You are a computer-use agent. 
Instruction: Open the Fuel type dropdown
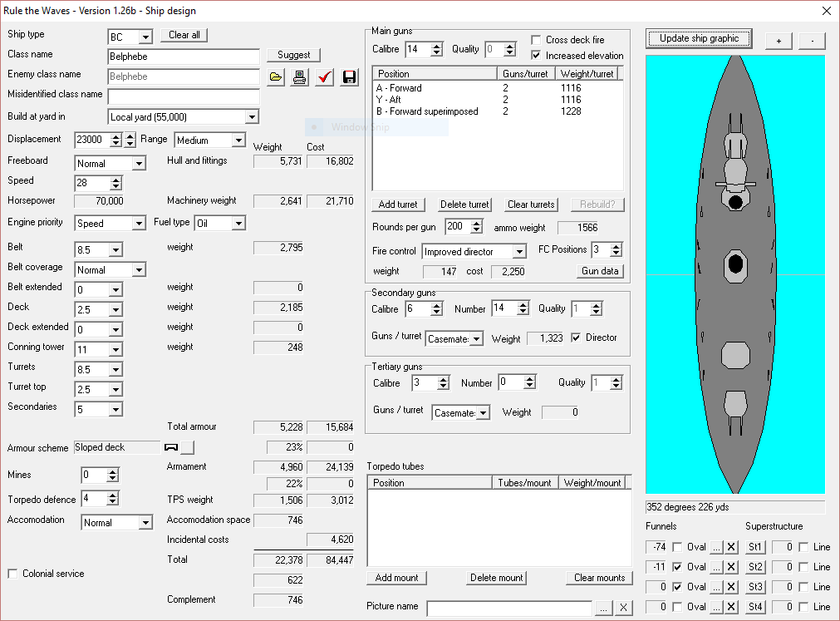tap(239, 224)
